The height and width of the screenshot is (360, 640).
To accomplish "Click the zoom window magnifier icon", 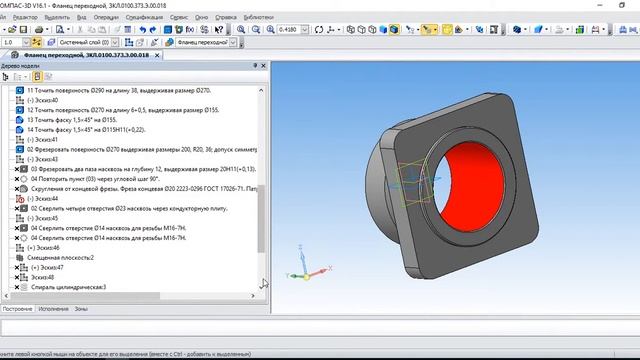I will (x=241, y=29).
